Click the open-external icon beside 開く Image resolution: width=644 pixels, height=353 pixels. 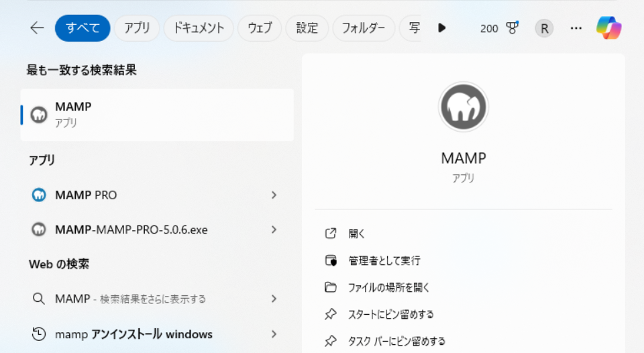331,234
